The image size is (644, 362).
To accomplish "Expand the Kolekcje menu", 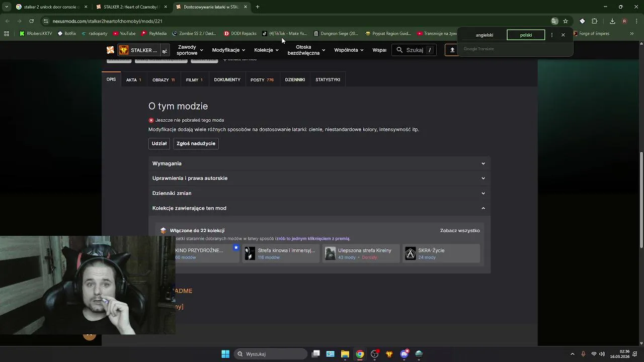I will [266, 50].
